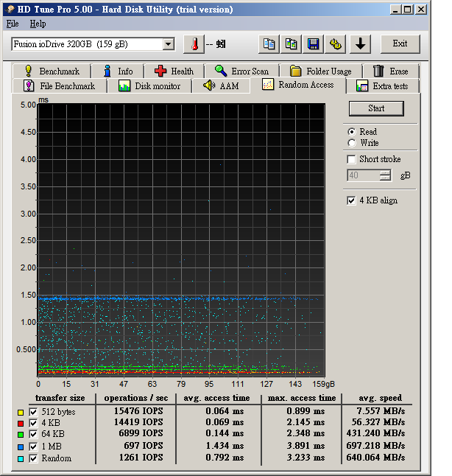The width and height of the screenshot is (452, 476).
Task: Open the File menu
Action: pyautogui.click(x=13, y=24)
